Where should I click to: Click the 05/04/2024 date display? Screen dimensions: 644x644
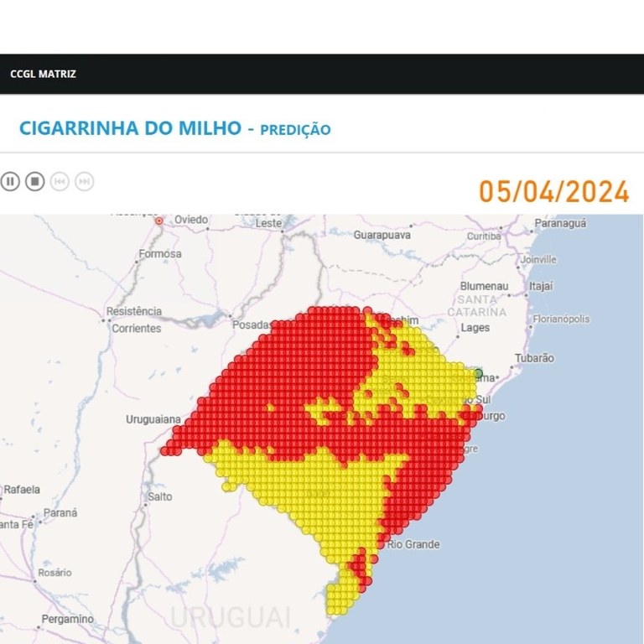click(553, 191)
